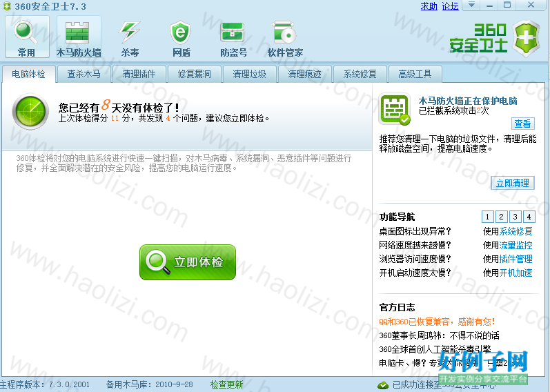Switch to the 清理垃圾 tab
The image size is (550, 392).
pyautogui.click(x=249, y=74)
